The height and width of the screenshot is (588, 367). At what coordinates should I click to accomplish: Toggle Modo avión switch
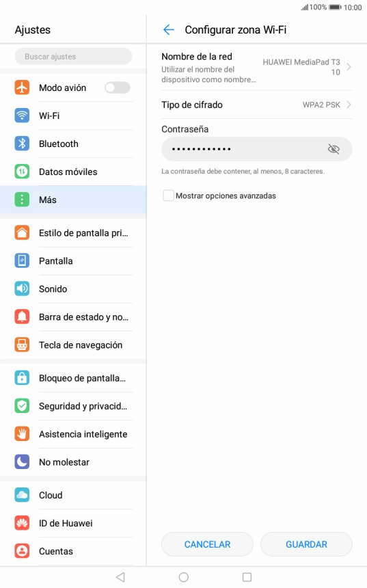118,88
